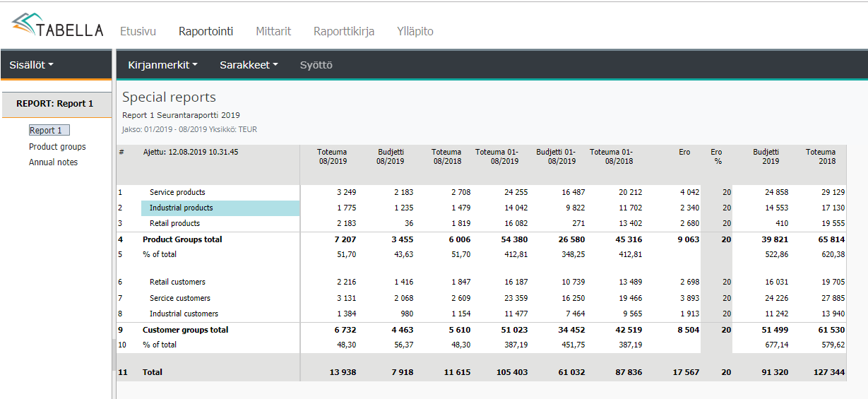Select the Product Groups total row

click(182, 239)
